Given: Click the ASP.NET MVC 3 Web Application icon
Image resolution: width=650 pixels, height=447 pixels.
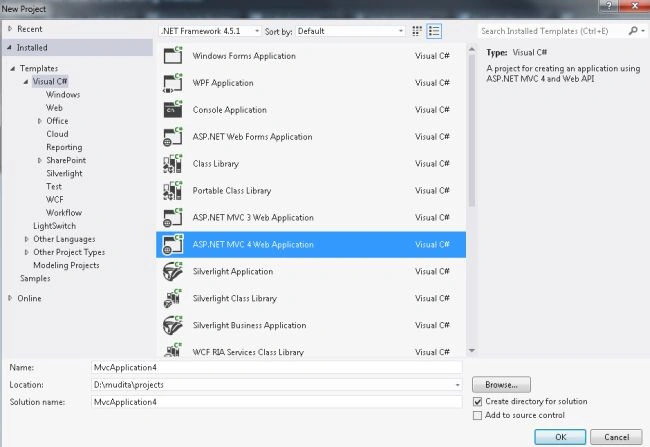Looking at the screenshot, I should (173, 217).
